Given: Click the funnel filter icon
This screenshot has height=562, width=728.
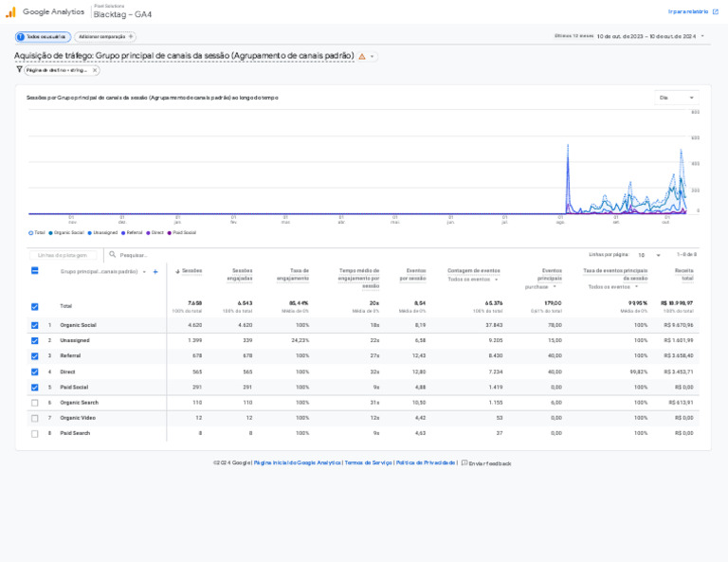Looking at the screenshot, I should pos(19,69).
